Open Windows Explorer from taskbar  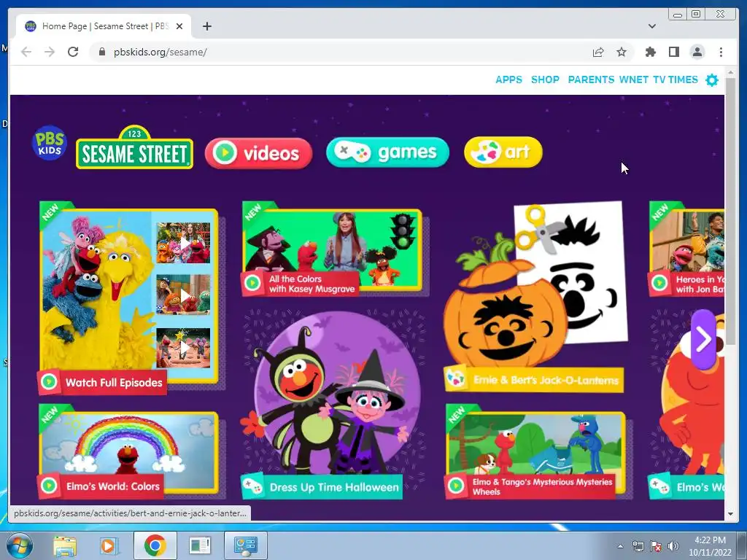pyautogui.click(x=65, y=545)
